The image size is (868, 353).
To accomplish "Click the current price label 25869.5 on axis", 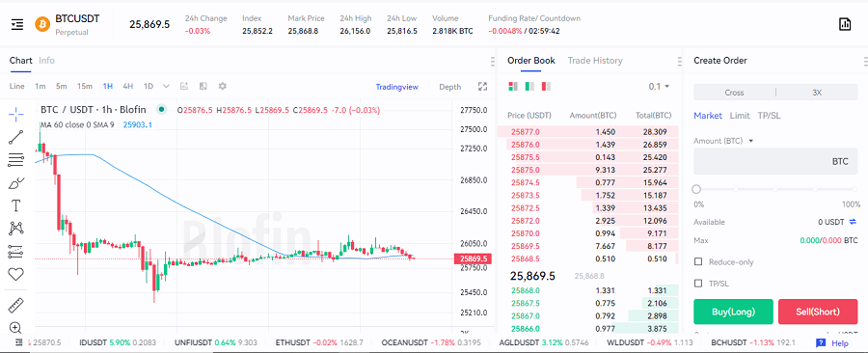I will click(474, 258).
